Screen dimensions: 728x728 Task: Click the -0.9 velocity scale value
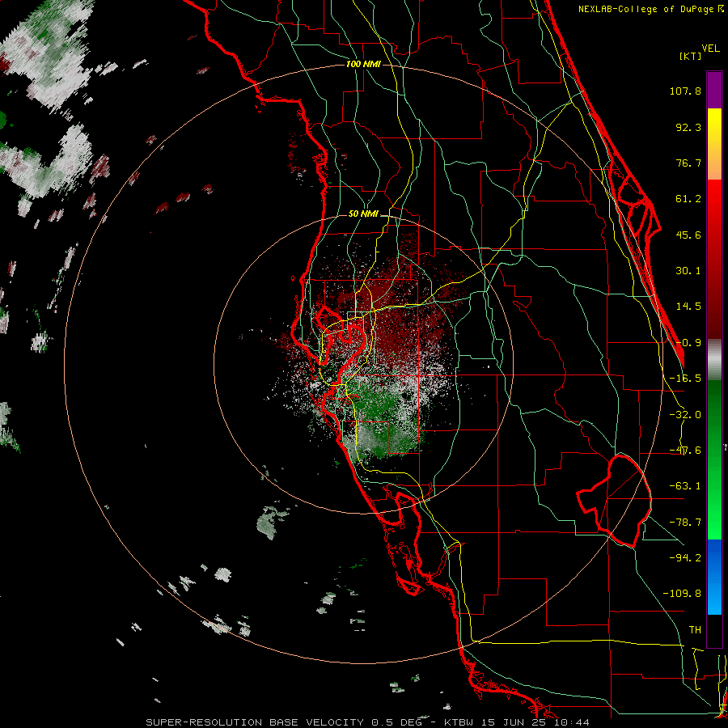click(688, 343)
